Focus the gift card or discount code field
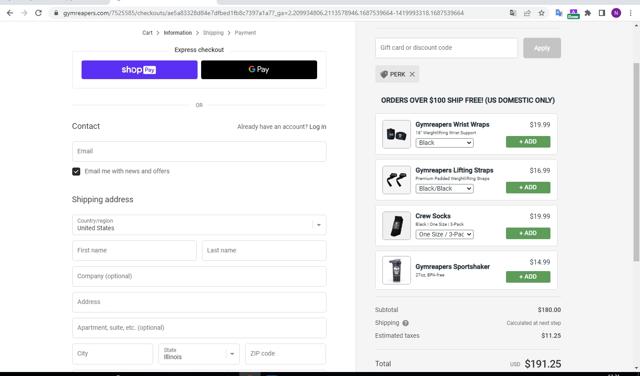Image resolution: width=640 pixels, height=376 pixels. coord(446,48)
